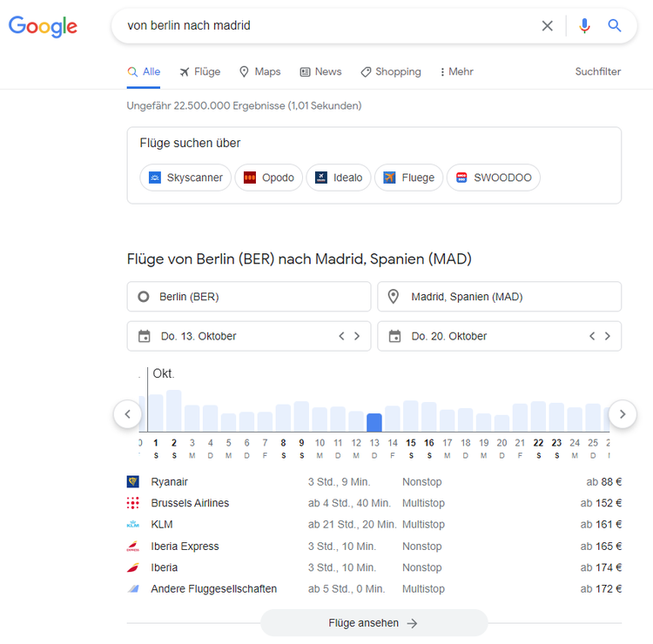Click the origin circle icon
The image size is (653, 644).
(x=144, y=297)
